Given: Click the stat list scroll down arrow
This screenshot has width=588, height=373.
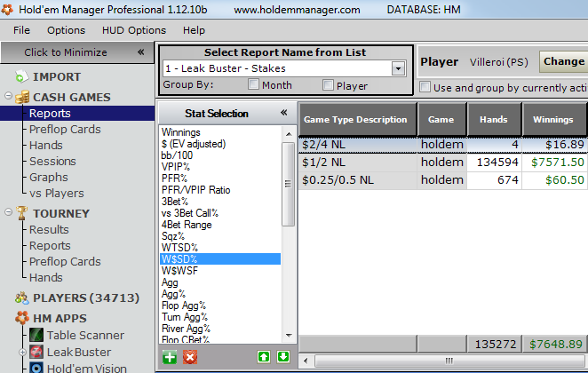Looking at the screenshot, I should [x=289, y=336].
